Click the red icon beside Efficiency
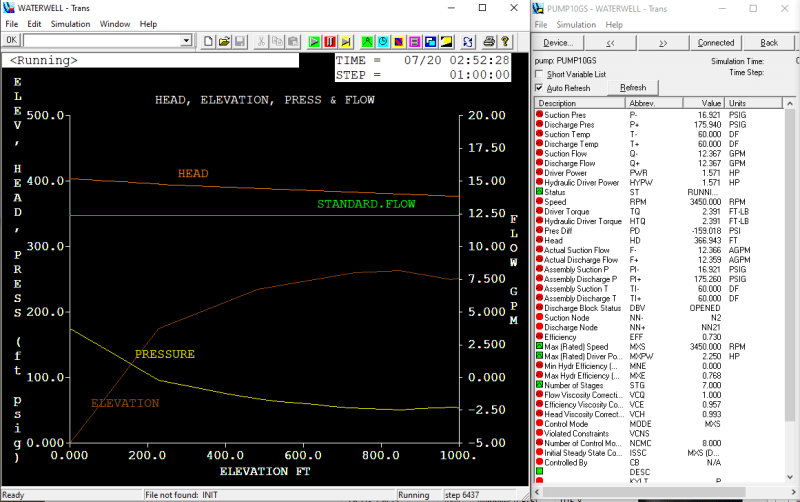Screen dimensions: 800x502 (x=539, y=336)
